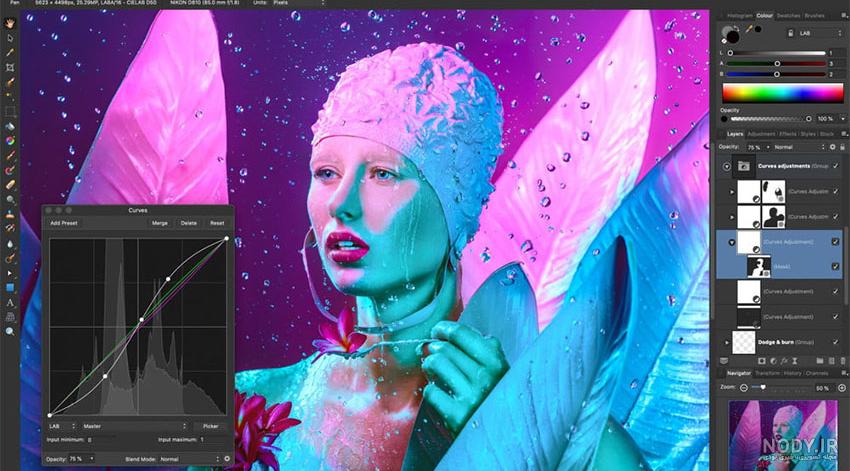Select the Flood Fill bucket tool

tap(10, 126)
